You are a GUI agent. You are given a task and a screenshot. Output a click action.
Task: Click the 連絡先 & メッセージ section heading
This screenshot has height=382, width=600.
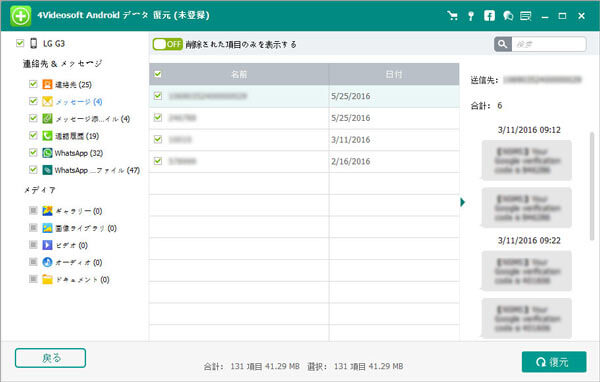click(x=62, y=64)
